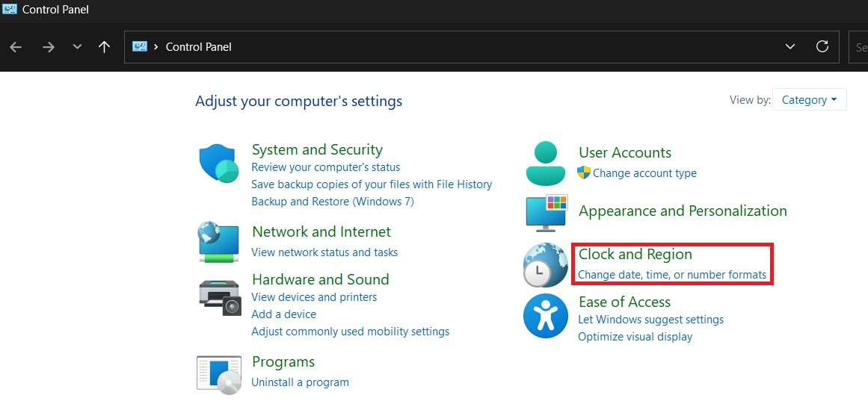
Task: Click the User Accounts person icon
Action: click(x=545, y=164)
